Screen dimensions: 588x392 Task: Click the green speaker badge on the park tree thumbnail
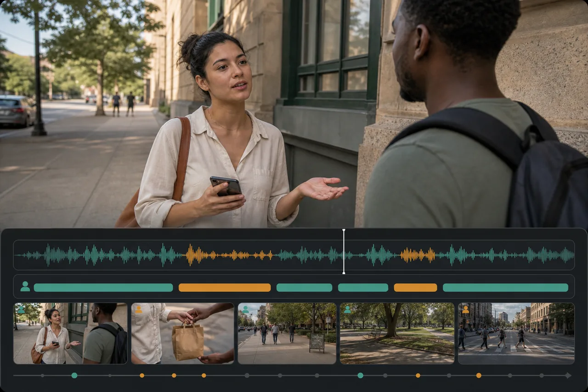[347, 310]
